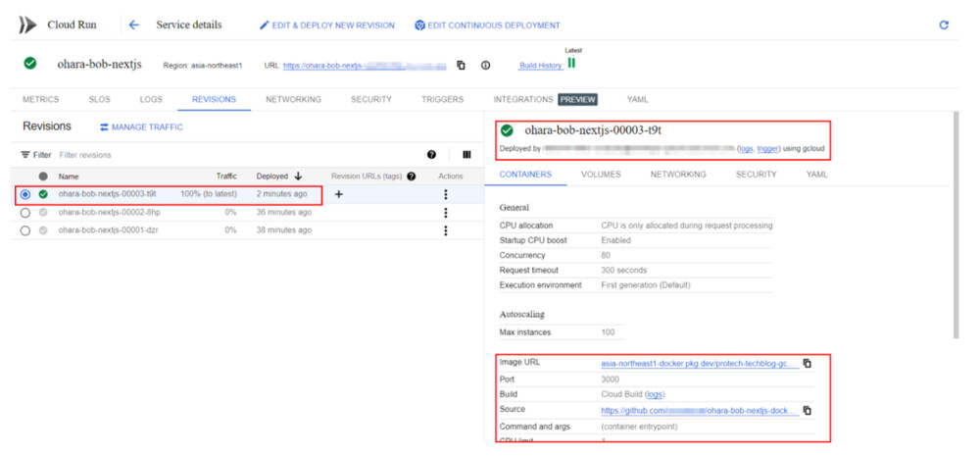The height and width of the screenshot is (456, 980).
Task: Click the 300 seconds timeout value
Action: click(x=623, y=271)
